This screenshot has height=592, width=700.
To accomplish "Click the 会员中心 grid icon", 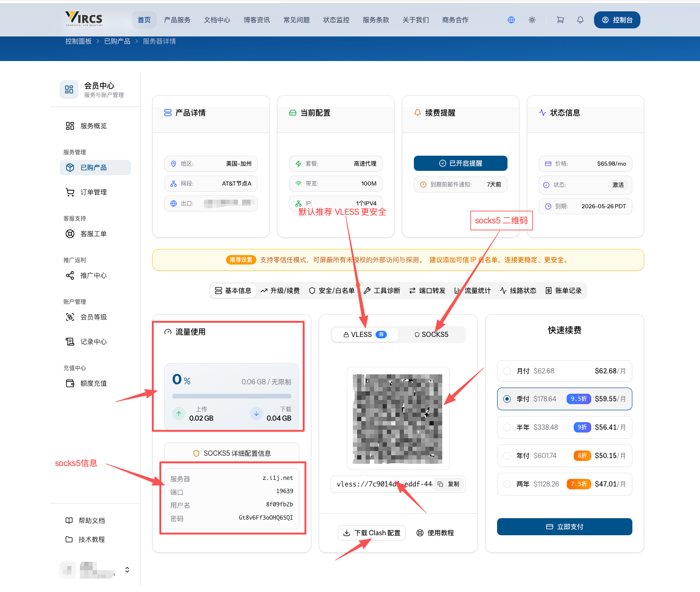I will (69, 89).
